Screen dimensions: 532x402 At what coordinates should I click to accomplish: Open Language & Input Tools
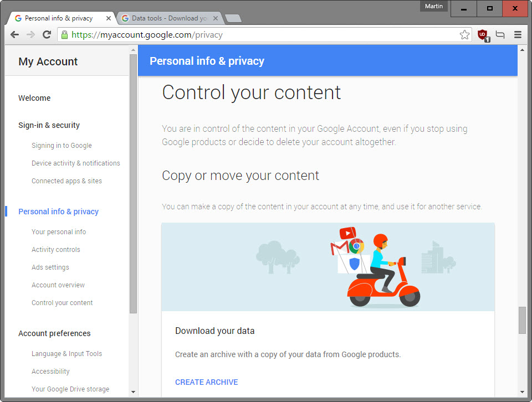click(x=67, y=353)
